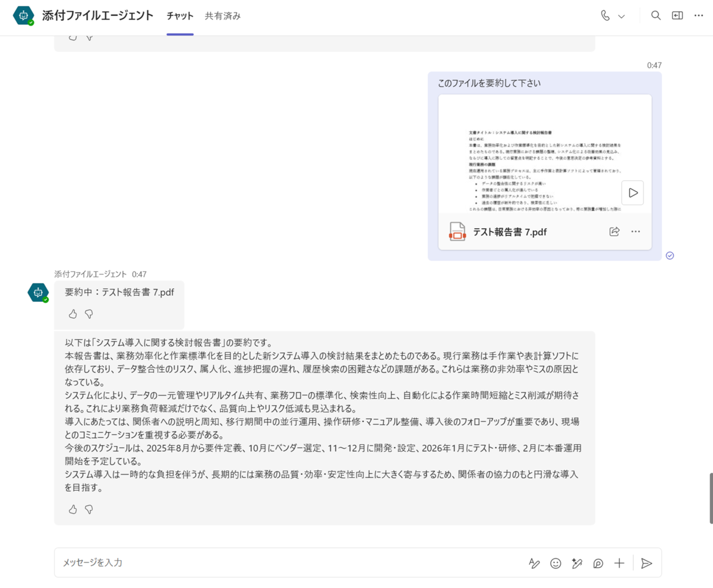
Task: Click the play button on PDF preview
Action: coord(633,193)
